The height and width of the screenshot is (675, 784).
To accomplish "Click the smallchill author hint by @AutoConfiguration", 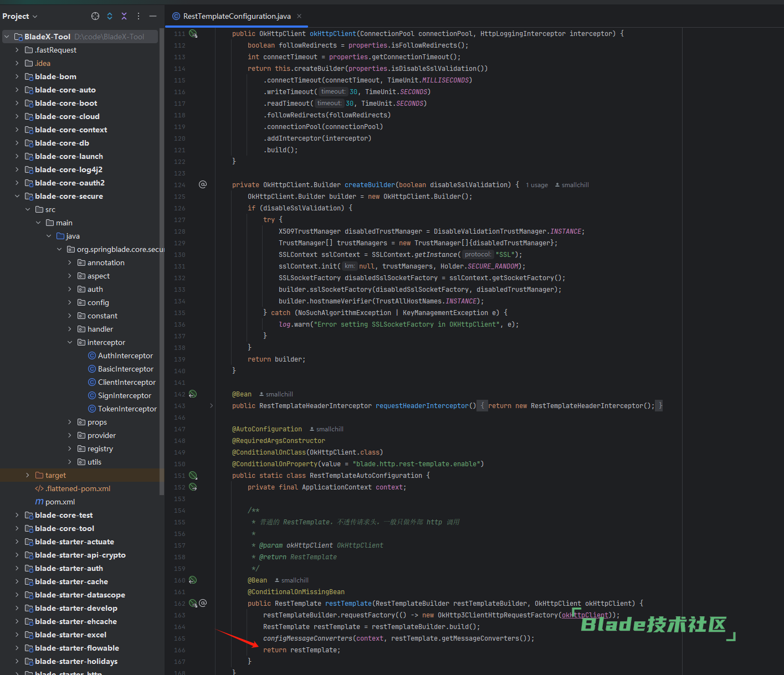I will (326, 429).
